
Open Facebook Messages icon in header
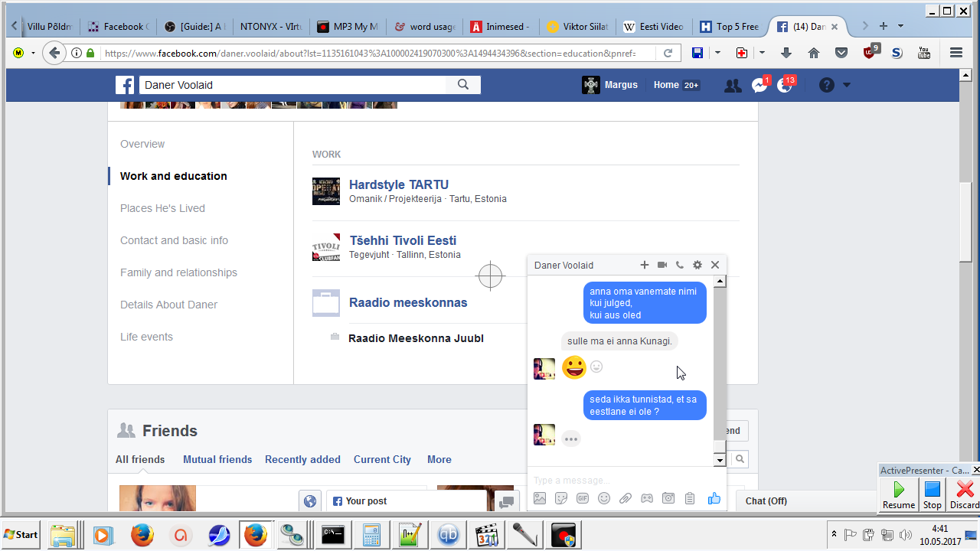pos(759,85)
